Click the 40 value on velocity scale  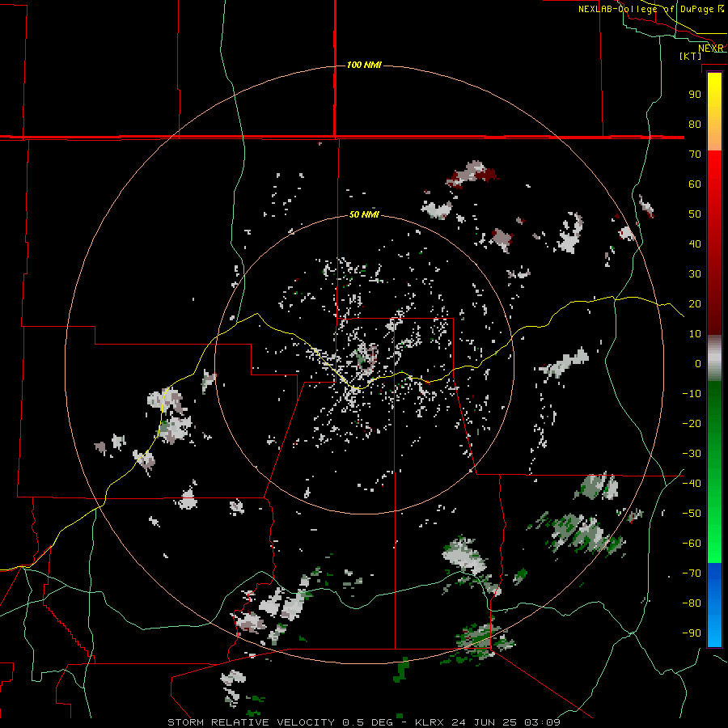(695, 244)
